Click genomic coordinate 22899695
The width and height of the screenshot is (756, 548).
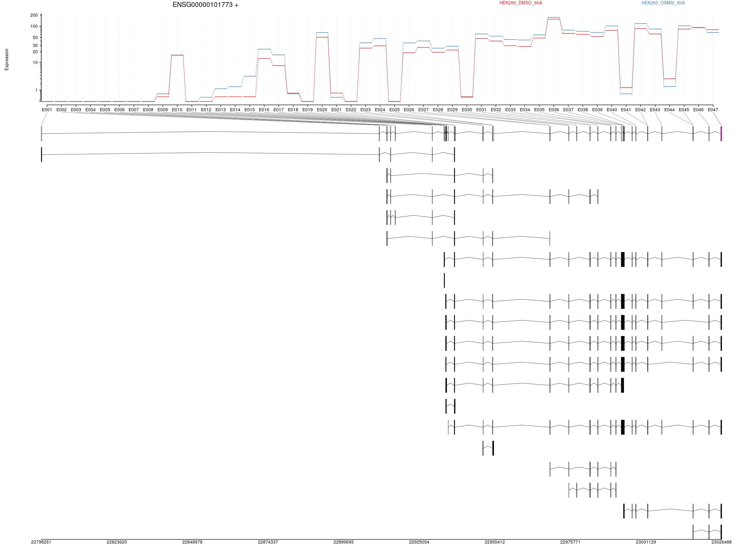click(x=344, y=542)
